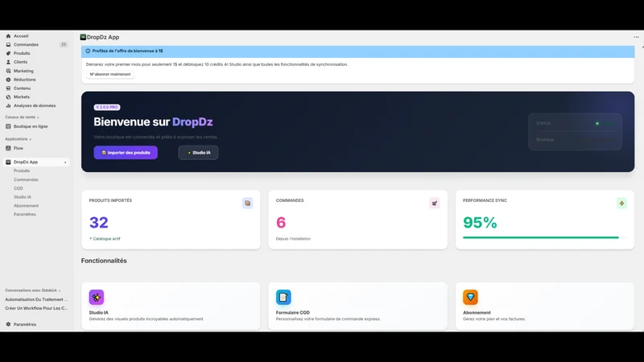644x362 pixels.
Task: Open Studio IA submenu item
Action: (x=23, y=197)
